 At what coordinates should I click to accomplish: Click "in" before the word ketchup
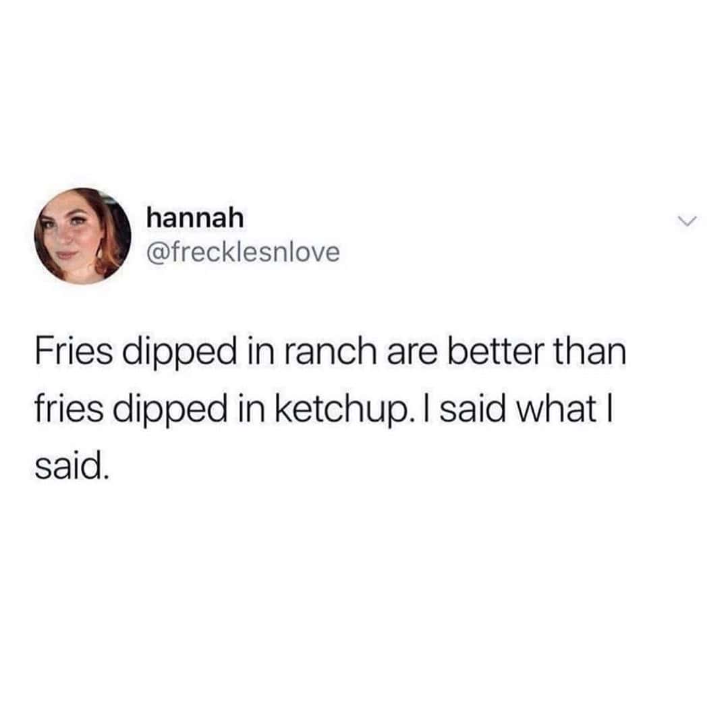click(251, 410)
